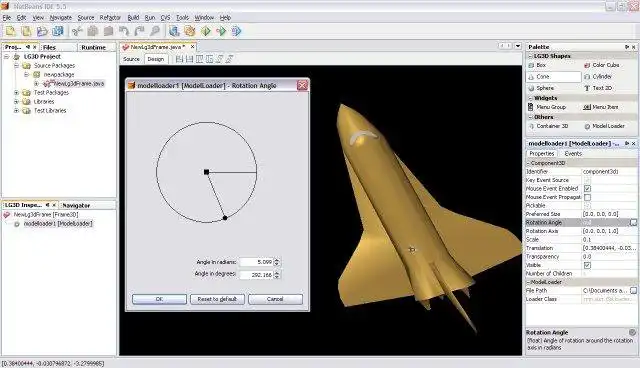Click the New Project toolbar icon
Image resolution: width=640 pixels, height=368 pixels.
[x=11, y=31]
